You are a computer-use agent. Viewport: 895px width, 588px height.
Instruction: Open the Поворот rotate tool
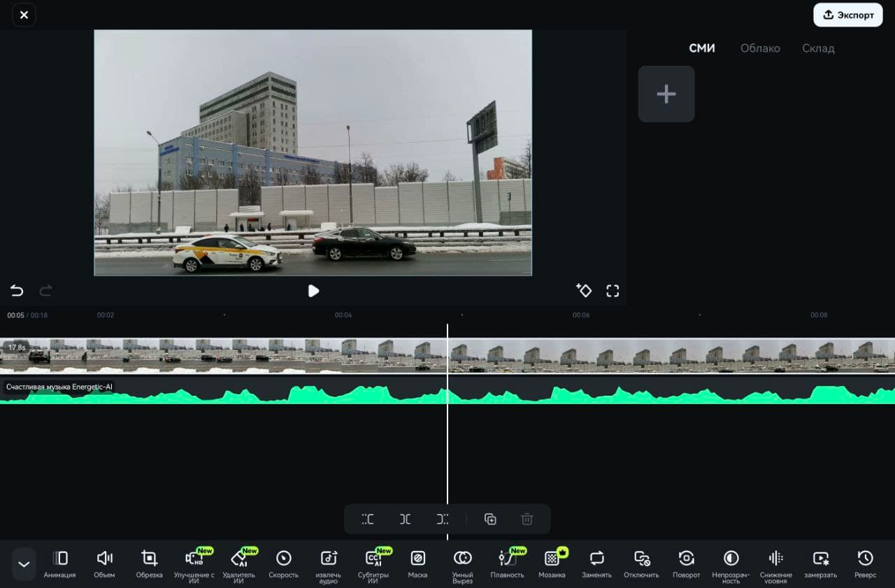pyautogui.click(x=686, y=564)
